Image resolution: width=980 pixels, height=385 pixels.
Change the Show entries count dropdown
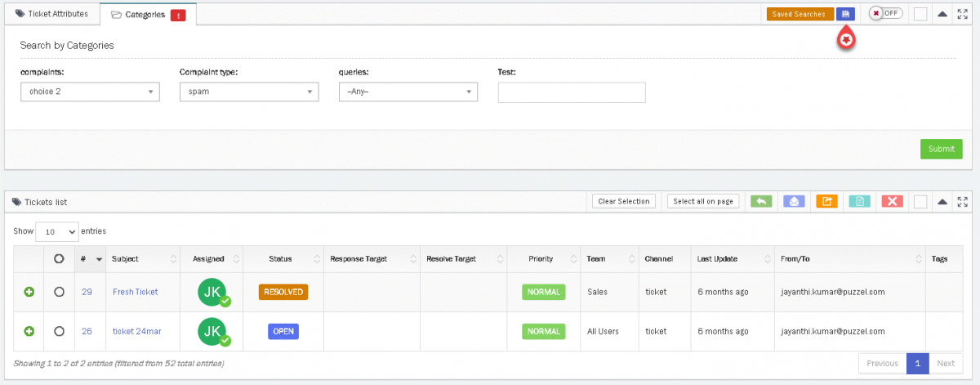[56, 231]
